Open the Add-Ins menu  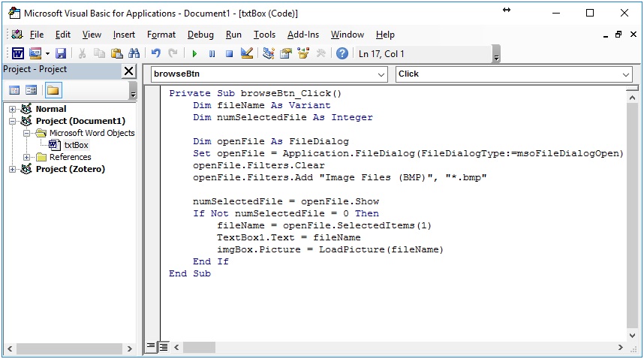click(303, 35)
